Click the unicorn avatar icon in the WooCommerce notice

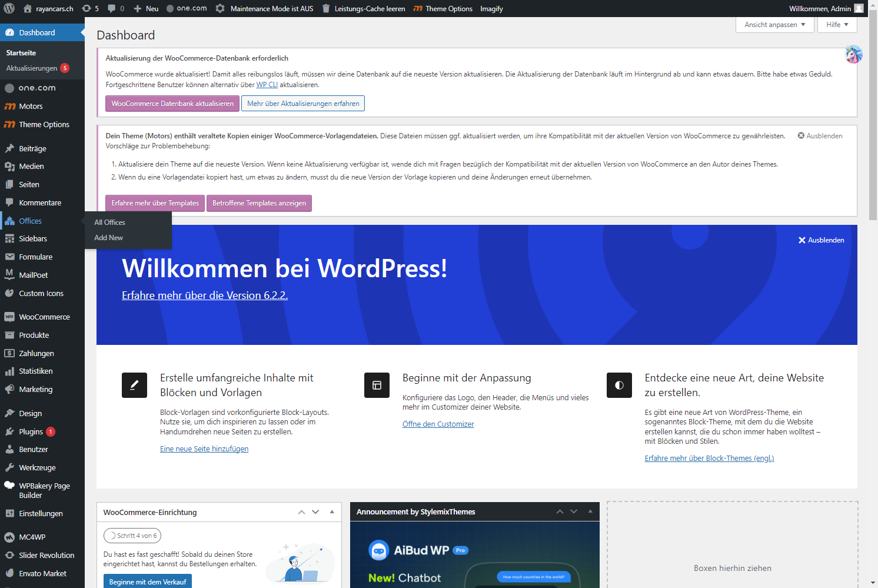coord(854,55)
